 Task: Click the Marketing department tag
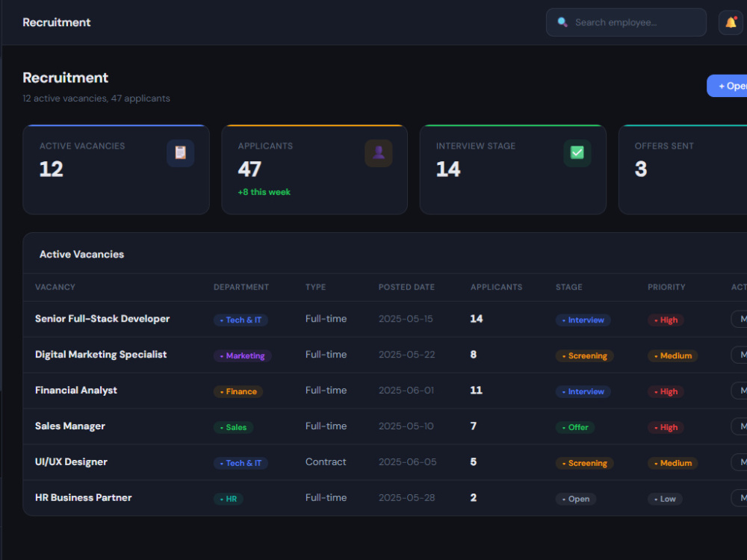click(x=243, y=355)
